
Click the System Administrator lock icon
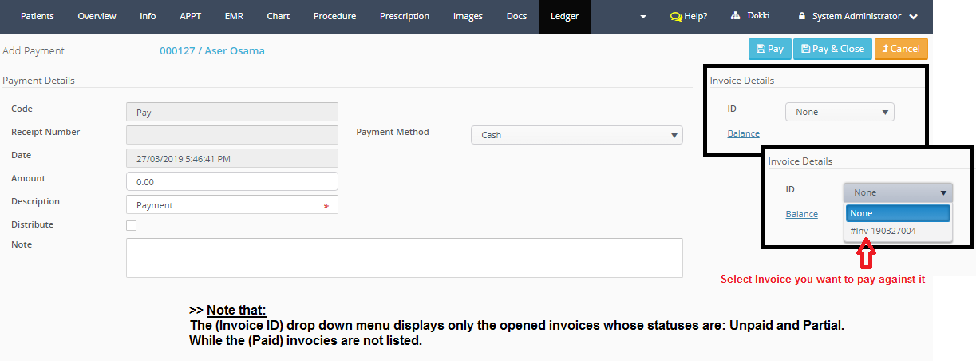click(x=802, y=17)
